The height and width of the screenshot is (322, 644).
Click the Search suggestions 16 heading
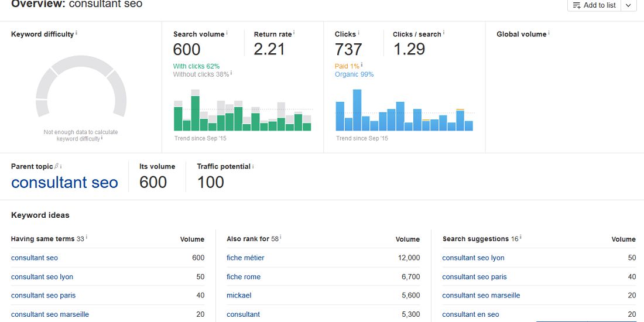(x=480, y=239)
